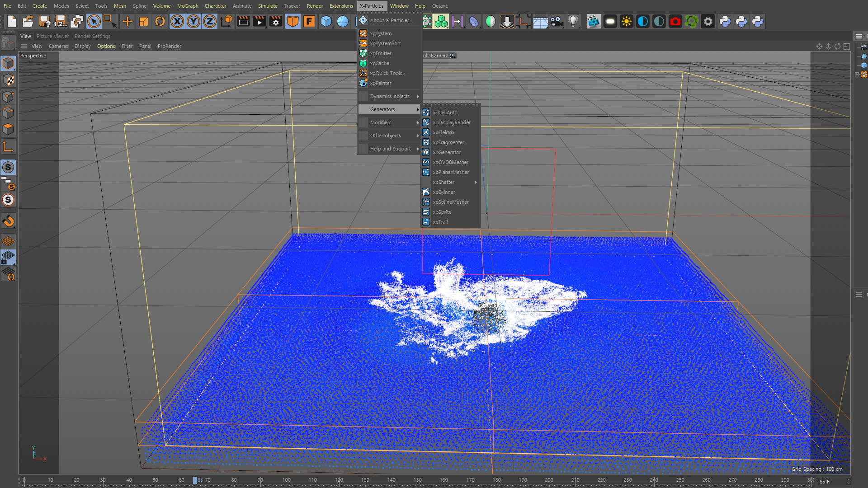The width and height of the screenshot is (868, 488).
Task: Click the frame field stepper arrows
Action: pyautogui.click(x=848, y=482)
